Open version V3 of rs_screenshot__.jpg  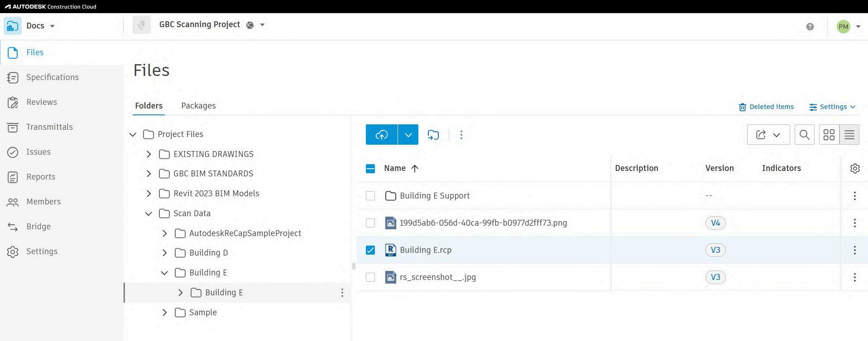pos(715,277)
